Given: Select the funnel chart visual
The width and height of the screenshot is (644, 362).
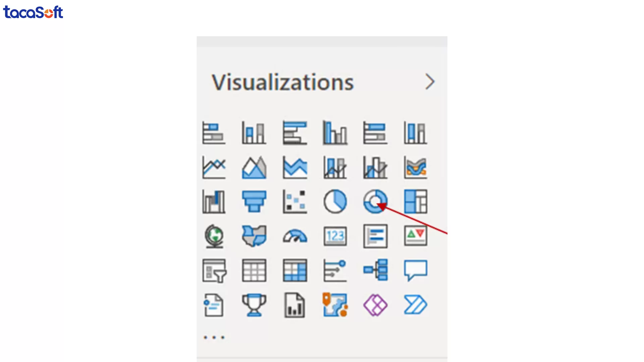Looking at the screenshot, I should tap(254, 201).
